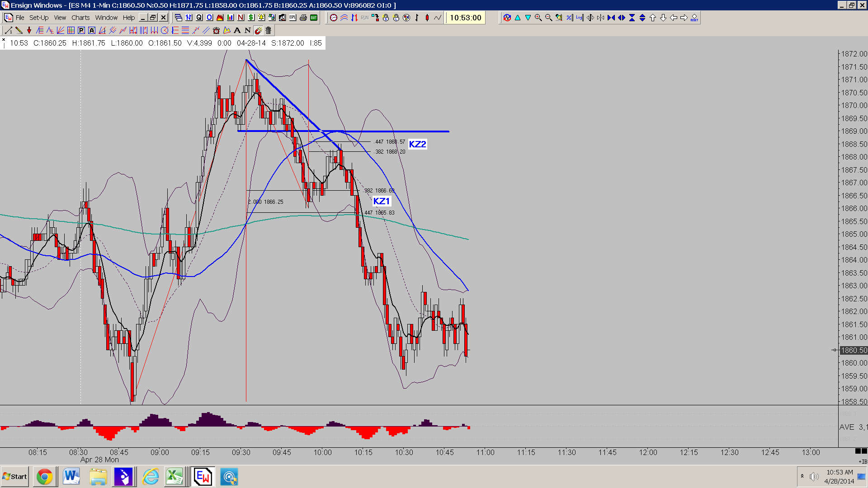Select the N note tool
The image size is (868, 488).
coord(248,30)
